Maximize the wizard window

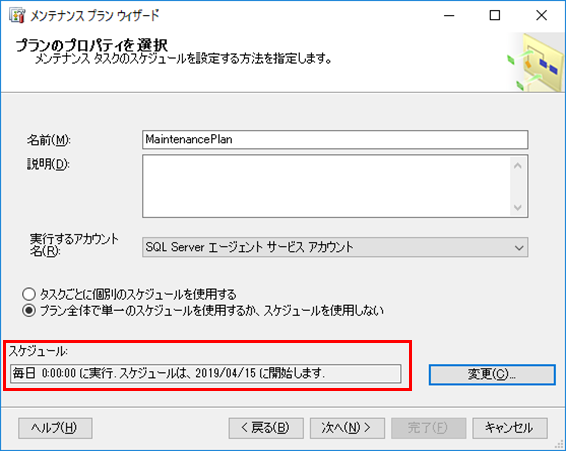click(x=495, y=16)
